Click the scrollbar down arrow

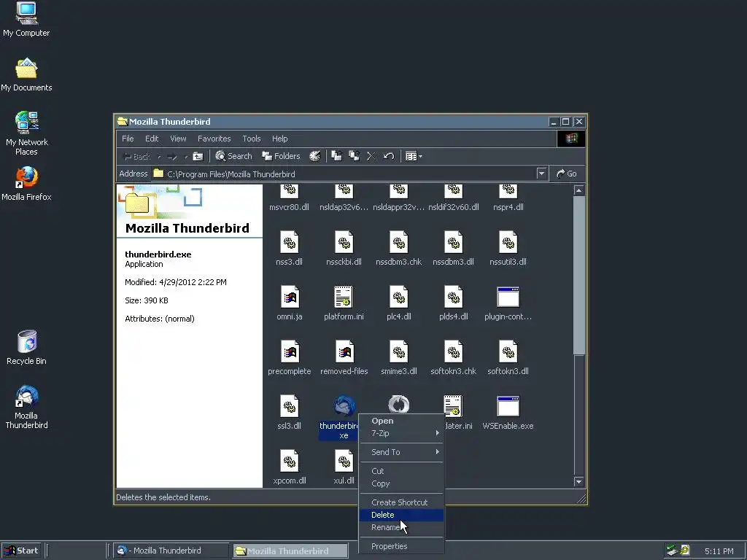(578, 482)
